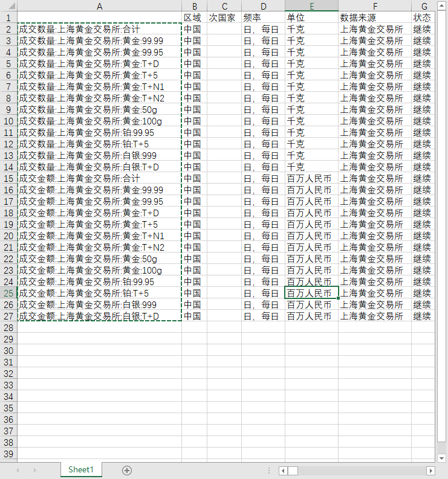Select column G header
The height and width of the screenshot is (479, 448).
click(424, 6)
